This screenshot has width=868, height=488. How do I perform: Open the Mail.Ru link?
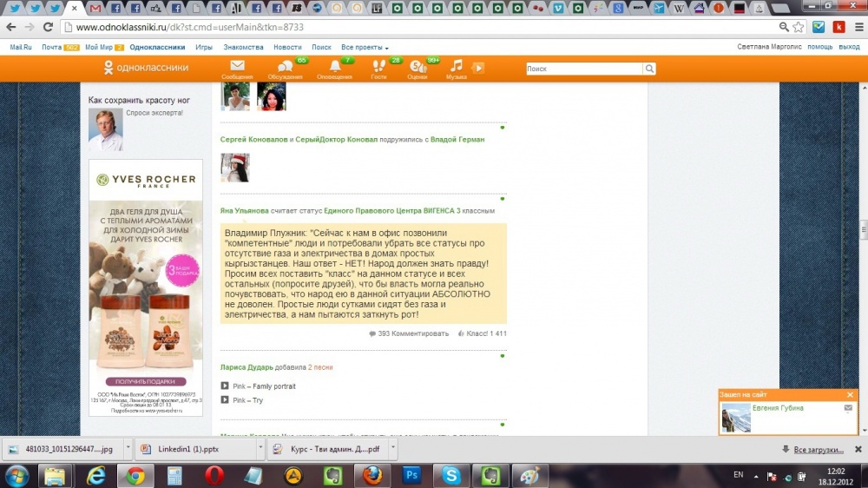pyautogui.click(x=21, y=47)
